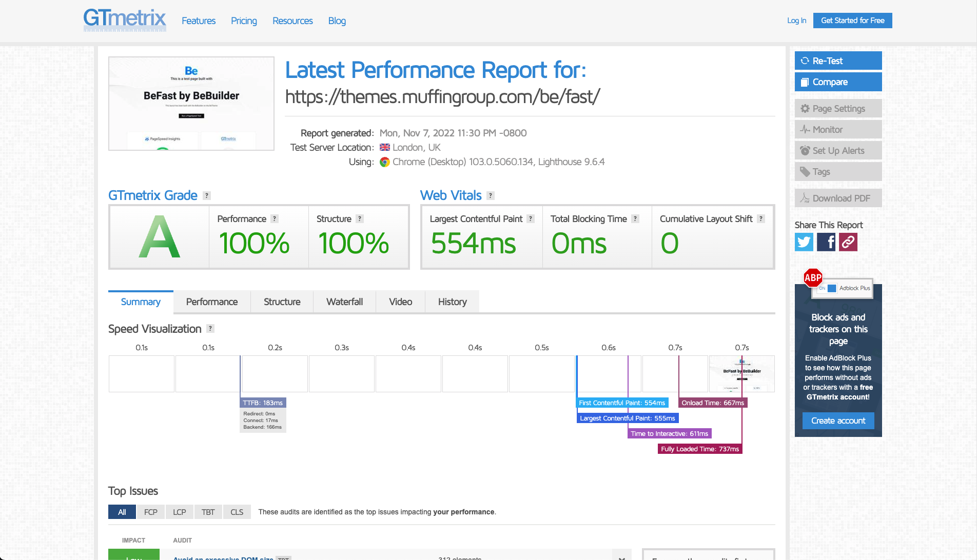
Task: Download PDF of report
Action: point(838,198)
